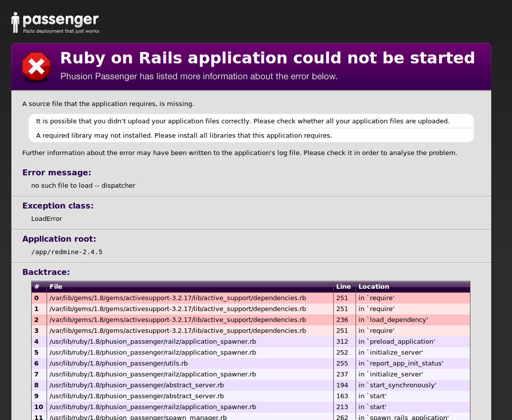Viewport: 512px width, 420px height.
Task: Click the dependencies.rb file path in row 1
Action: coord(178,309)
